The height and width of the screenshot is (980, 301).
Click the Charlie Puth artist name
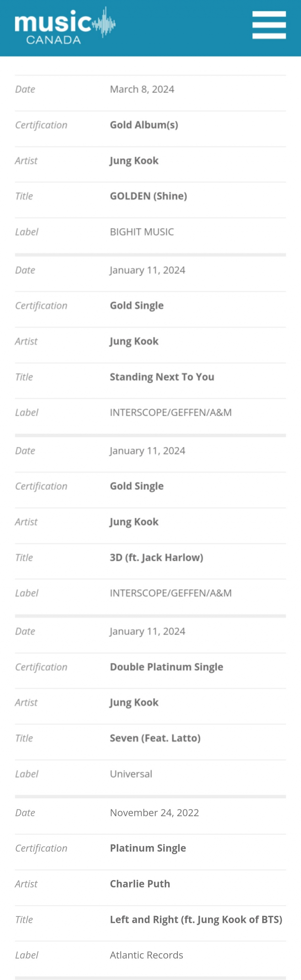140,883
